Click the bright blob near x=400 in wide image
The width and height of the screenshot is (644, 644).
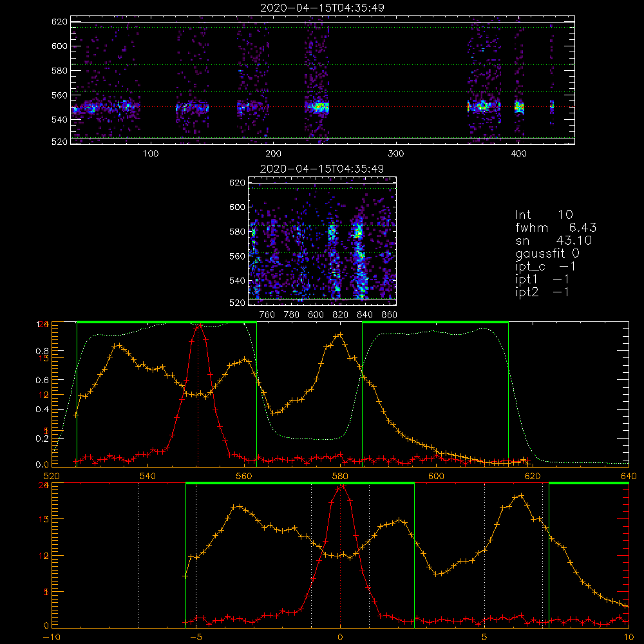pyautogui.click(x=520, y=107)
